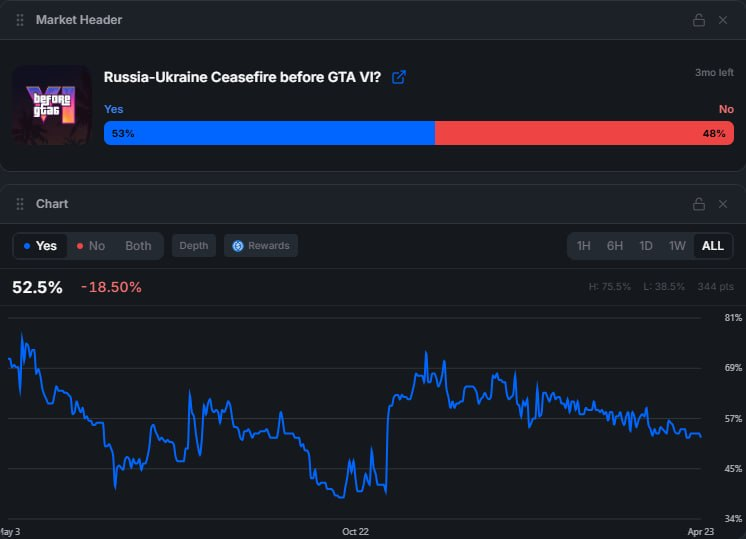The image size is (746, 539).
Task: Click the market title 'Russia-Ukraine Ceasefire before GTA VI?'
Action: click(x=242, y=77)
